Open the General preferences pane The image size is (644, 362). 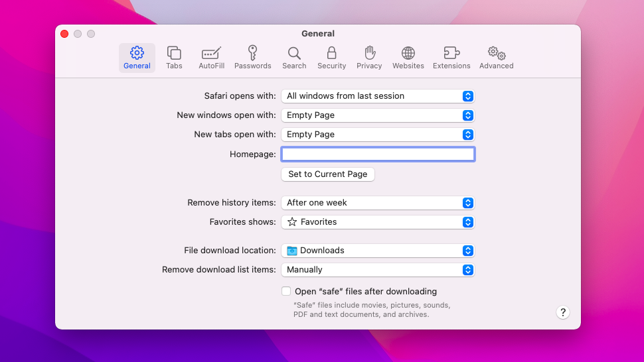coord(137,58)
